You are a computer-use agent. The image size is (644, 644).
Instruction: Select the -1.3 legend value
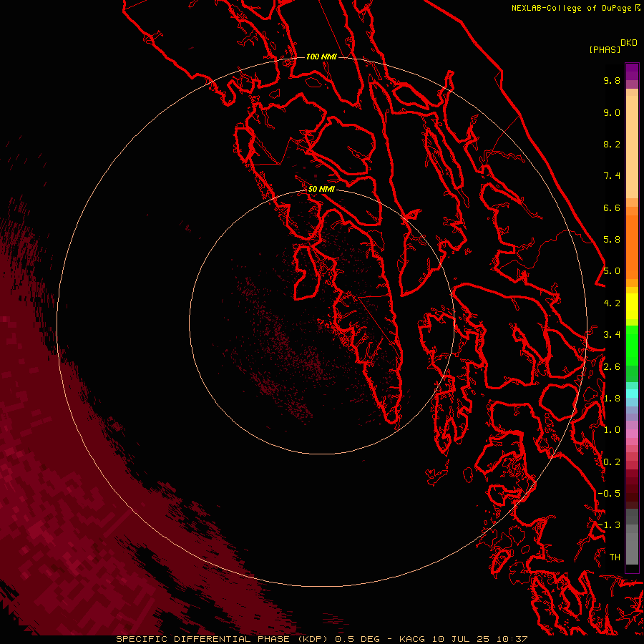pos(609,525)
